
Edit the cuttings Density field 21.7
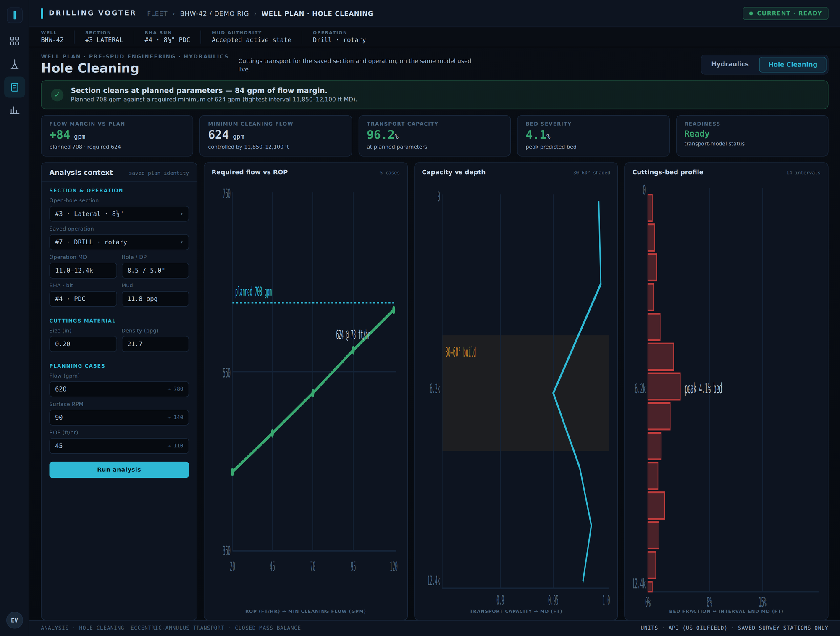pos(155,344)
